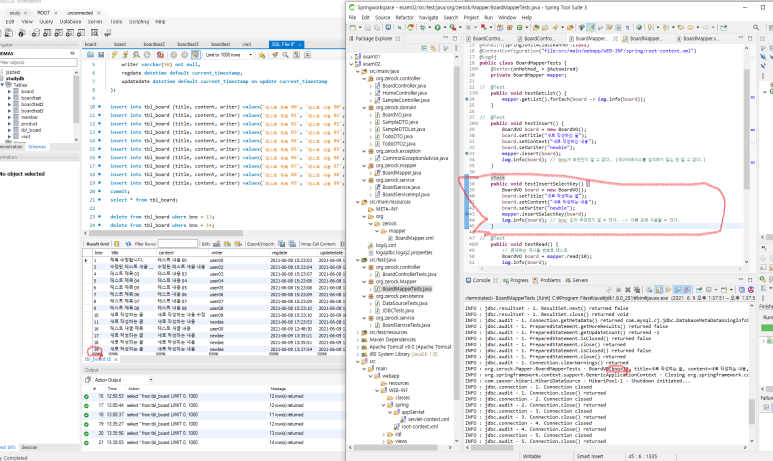Open the Refactor menu in Spring Tool Suite
Image resolution: width=773 pixels, height=461 pixels.
click(x=404, y=17)
